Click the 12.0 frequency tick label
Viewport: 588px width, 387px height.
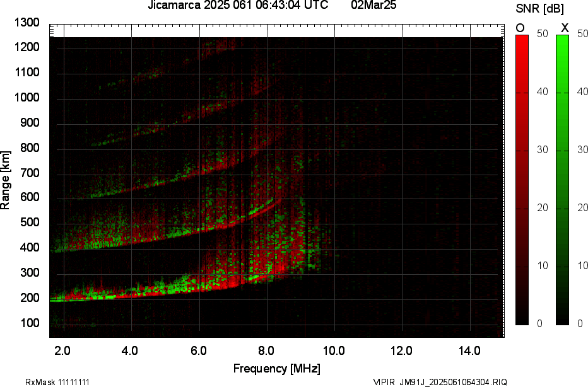pyautogui.click(x=401, y=351)
